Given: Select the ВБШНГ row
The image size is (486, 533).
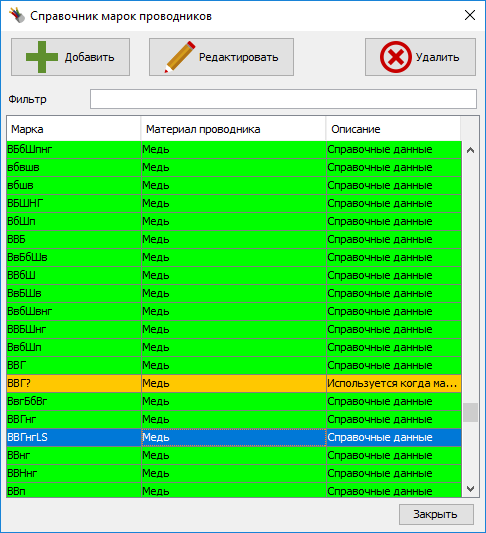Looking at the screenshot, I should pos(234,203).
